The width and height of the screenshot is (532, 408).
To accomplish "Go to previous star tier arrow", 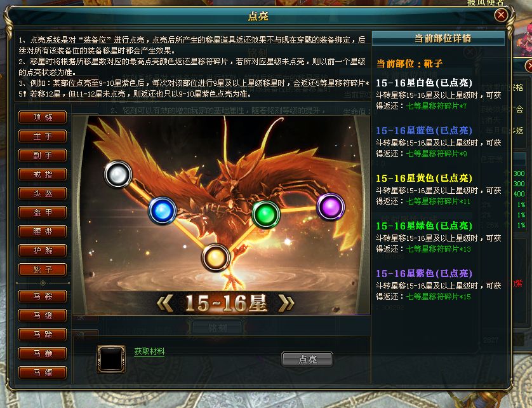I will click(x=166, y=303).
